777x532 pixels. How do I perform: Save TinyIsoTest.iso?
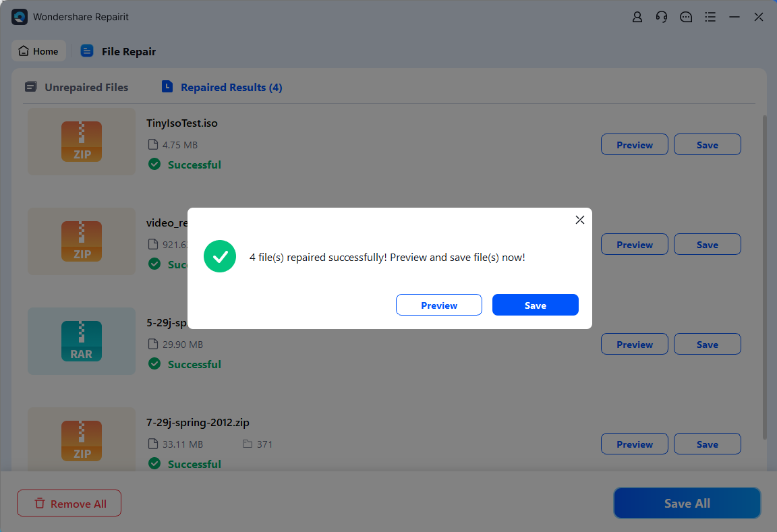[707, 145]
